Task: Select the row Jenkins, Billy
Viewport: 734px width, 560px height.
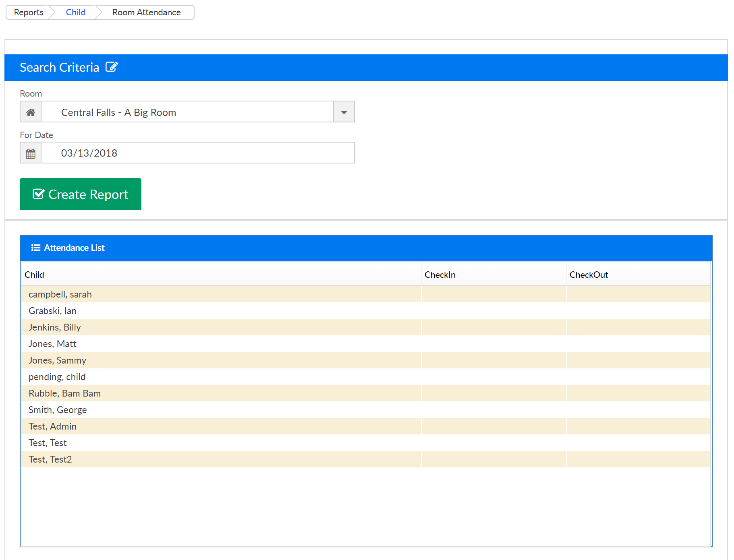Action: pos(366,327)
